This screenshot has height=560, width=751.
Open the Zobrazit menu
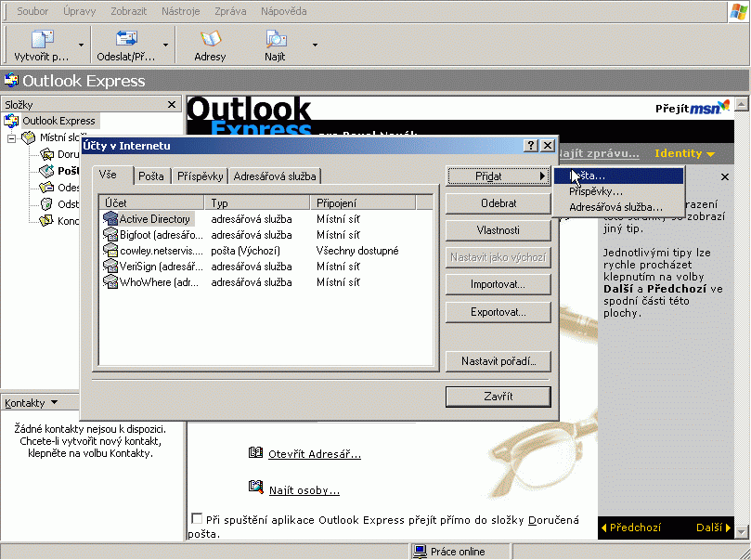point(129,11)
